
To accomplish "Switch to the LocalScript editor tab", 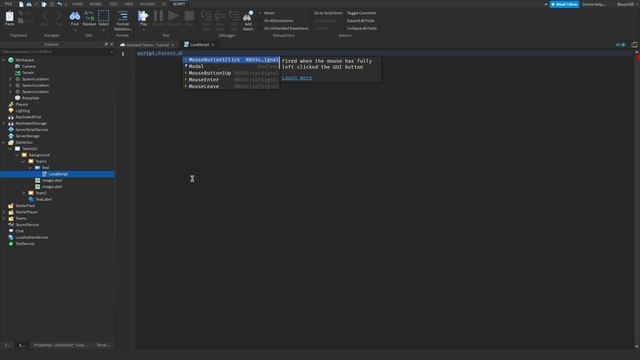I will click(x=199, y=44).
